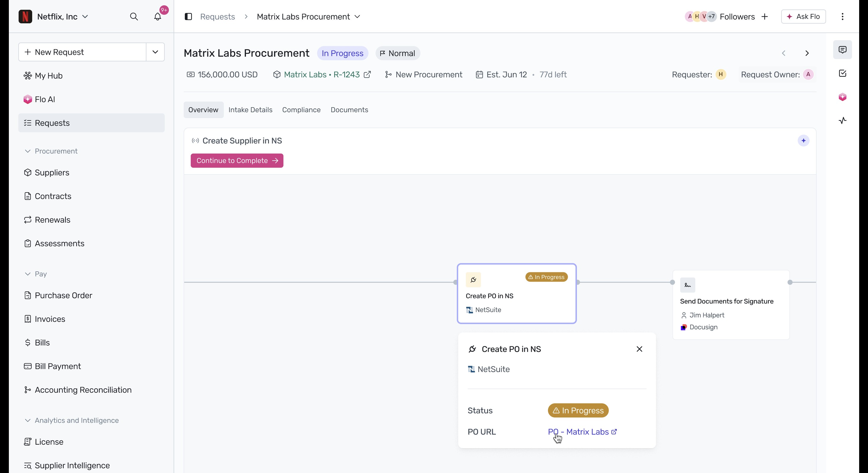This screenshot has height=473, width=868.
Task: Click New Procurement workflow label
Action: click(424, 74)
